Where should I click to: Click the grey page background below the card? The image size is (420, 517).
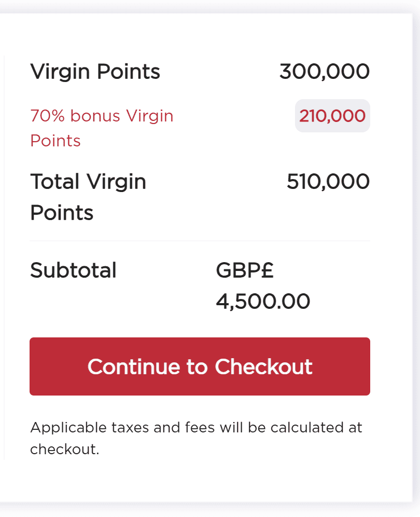point(207,511)
